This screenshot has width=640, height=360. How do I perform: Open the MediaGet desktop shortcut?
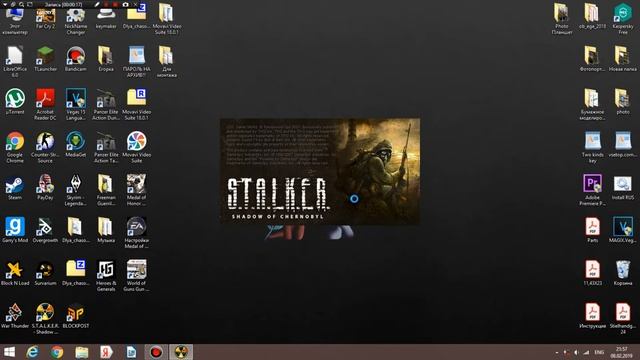(76, 144)
